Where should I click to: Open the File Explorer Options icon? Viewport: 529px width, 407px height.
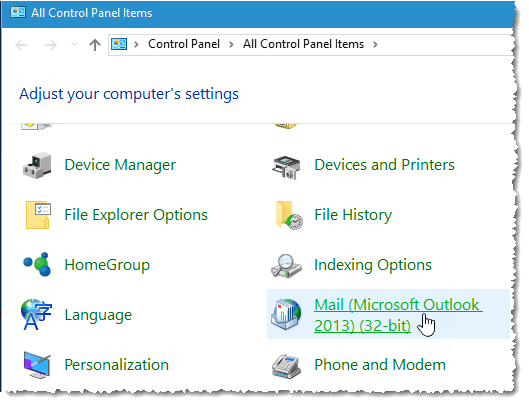point(38,215)
